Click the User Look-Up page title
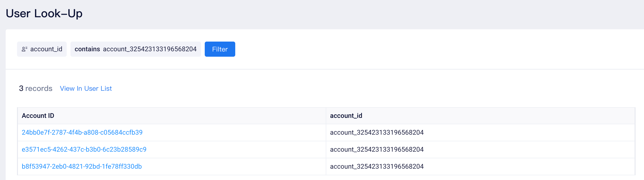Image resolution: width=644 pixels, height=180 pixels. (x=44, y=13)
